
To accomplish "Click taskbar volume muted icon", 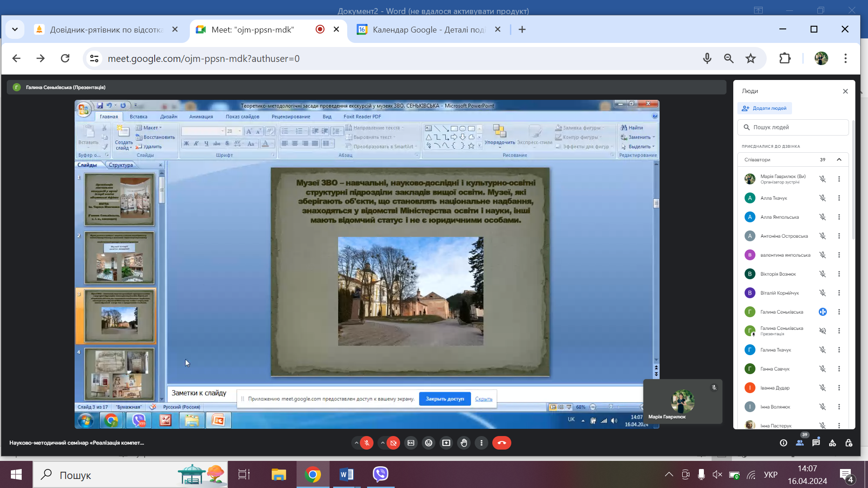I will (717, 474).
